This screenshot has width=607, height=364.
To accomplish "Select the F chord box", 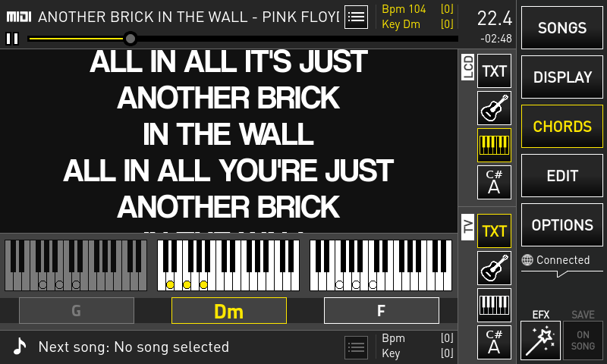I will point(382,311).
